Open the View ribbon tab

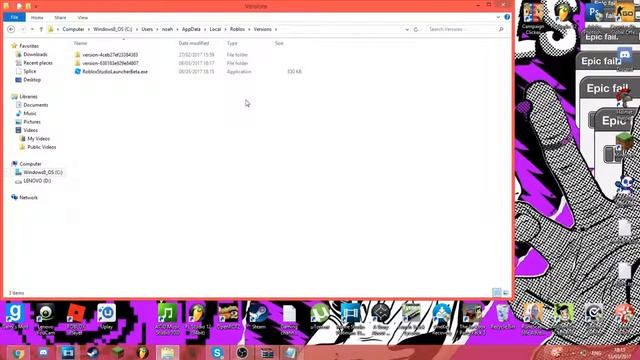click(82, 18)
